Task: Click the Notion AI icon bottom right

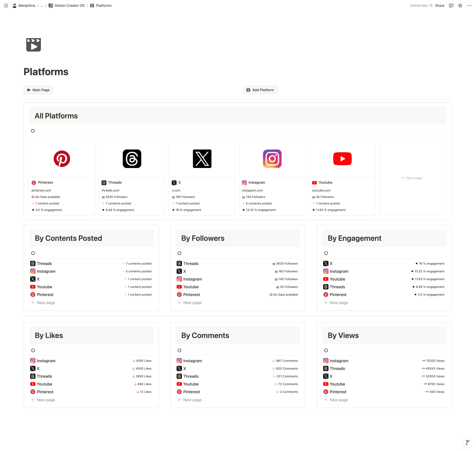Action: point(467,442)
